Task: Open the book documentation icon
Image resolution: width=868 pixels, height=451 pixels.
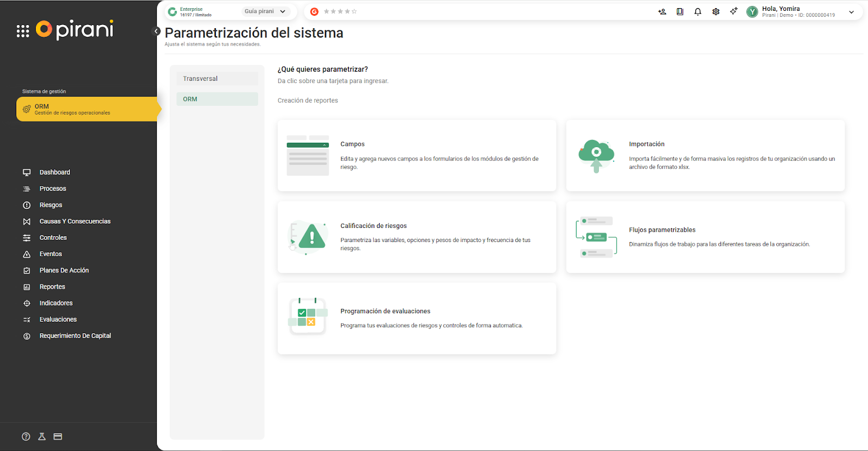Action: tap(680, 11)
